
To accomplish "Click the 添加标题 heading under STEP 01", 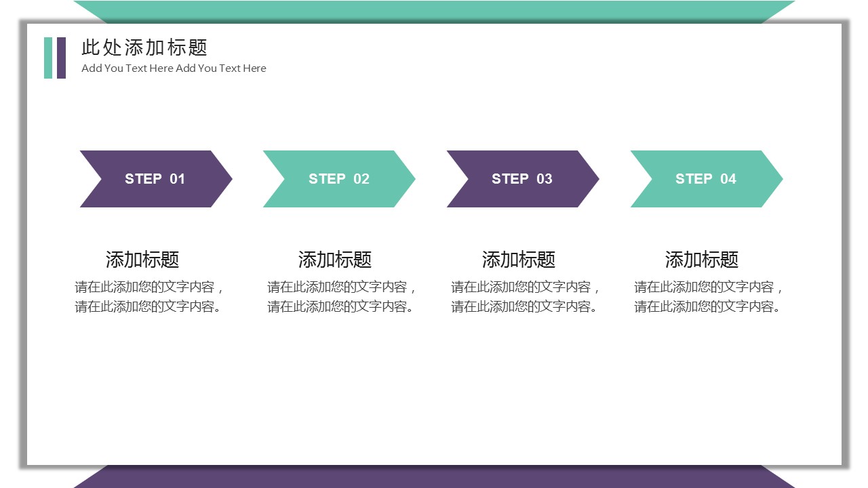I will click(x=142, y=260).
